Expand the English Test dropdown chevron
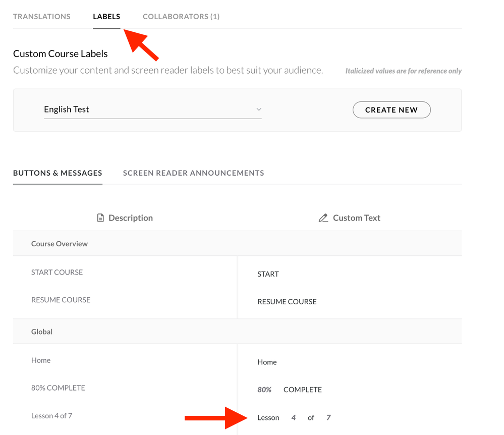The height and width of the screenshot is (435, 504). tap(259, 110)
